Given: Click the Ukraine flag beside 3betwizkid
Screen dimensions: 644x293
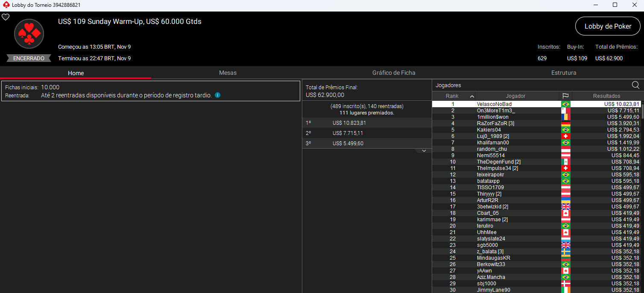Looking at the screenshot, I should click(566, 206).
